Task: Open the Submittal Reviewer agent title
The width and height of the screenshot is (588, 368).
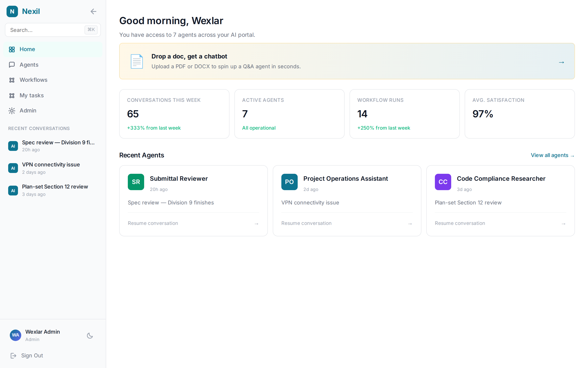Action: (179, 178)
